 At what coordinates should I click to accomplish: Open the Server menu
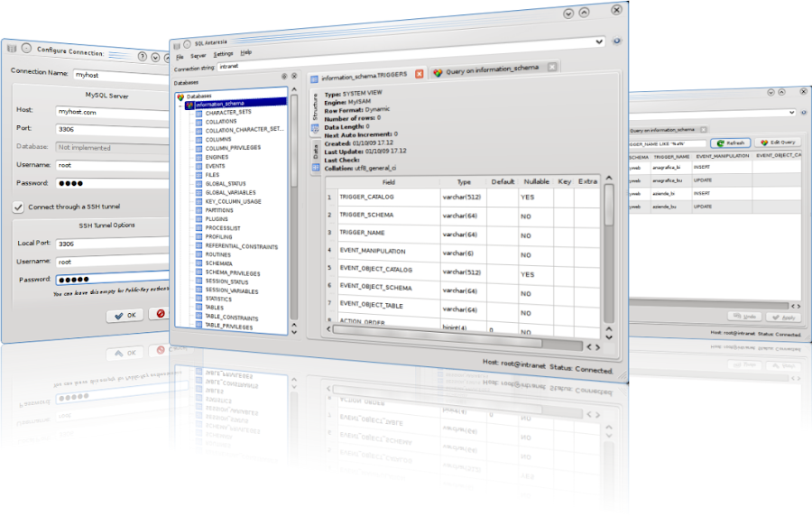point(198,55)
